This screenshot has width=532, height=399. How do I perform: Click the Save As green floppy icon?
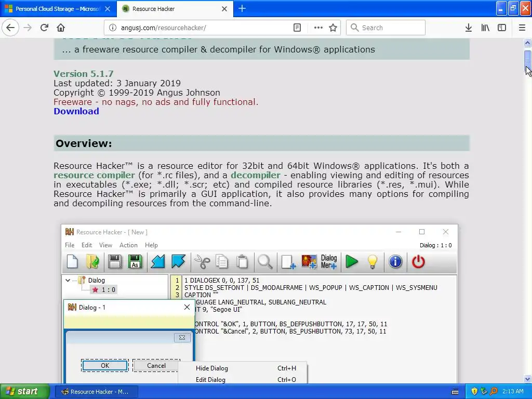135,262
